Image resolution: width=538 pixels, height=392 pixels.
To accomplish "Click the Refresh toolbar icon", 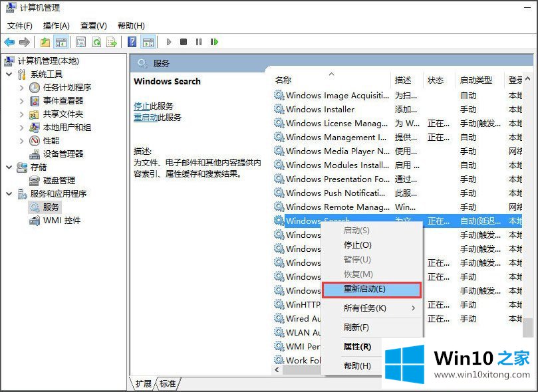I will click(96, 42).
